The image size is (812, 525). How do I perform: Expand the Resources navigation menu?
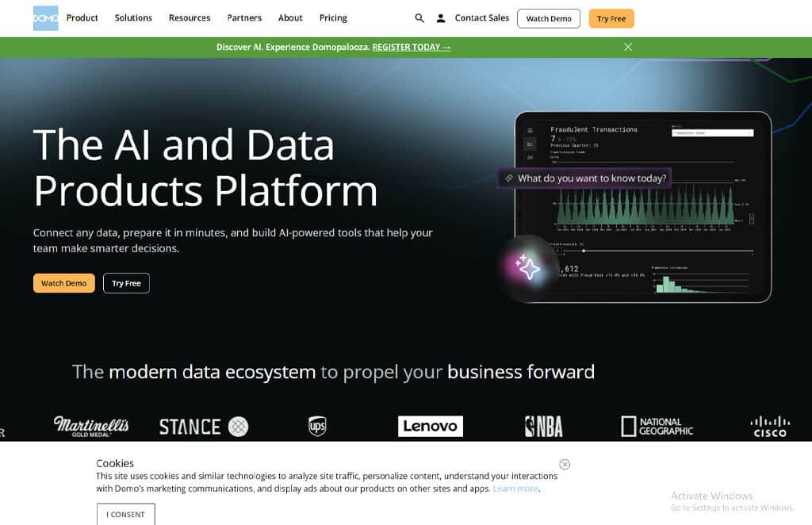click(190, 18)
